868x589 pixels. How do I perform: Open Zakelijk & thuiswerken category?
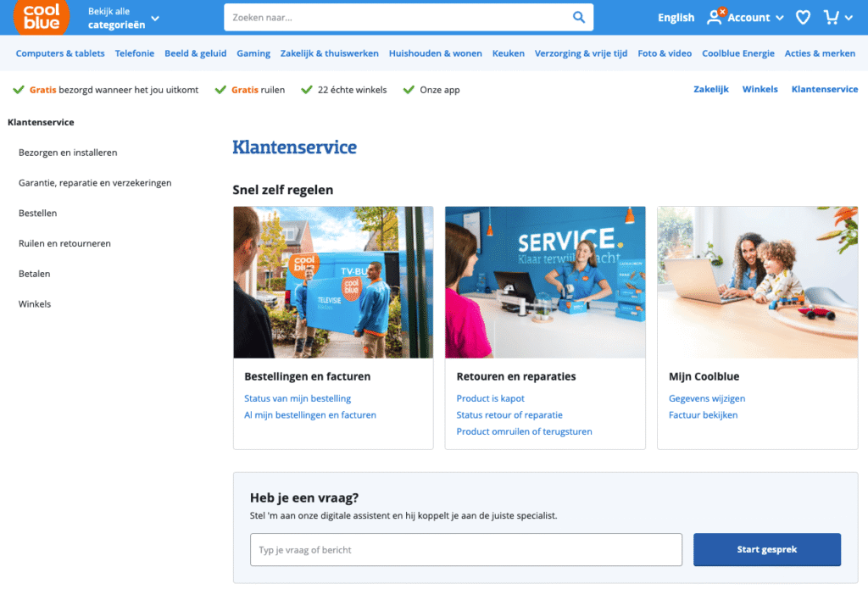(330, 53)
